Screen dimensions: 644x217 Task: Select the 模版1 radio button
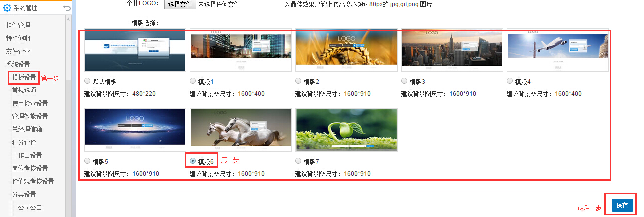(x=193, y=81)
